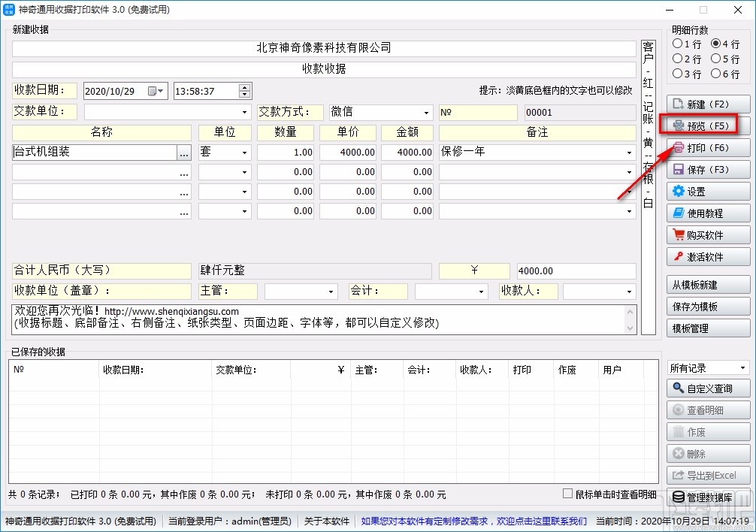
Task: Click the 新建(F2) new receipt icon
Action: click(x=707, y=104)
